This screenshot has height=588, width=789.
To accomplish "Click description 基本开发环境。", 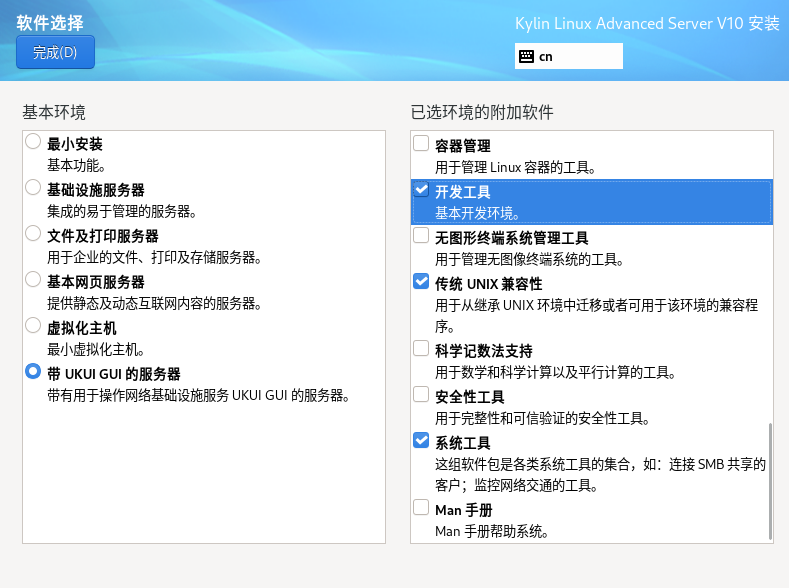I will [x=478, y=213].
